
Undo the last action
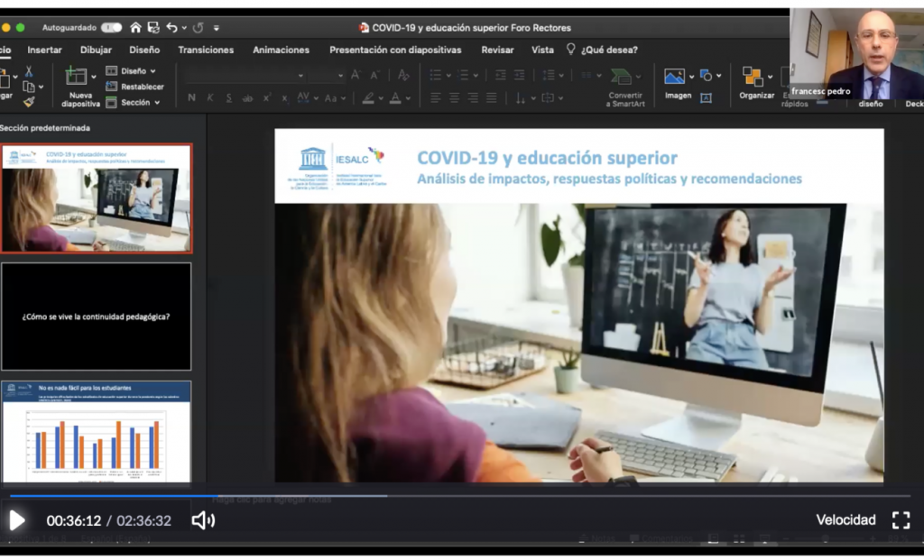pos(171,27)
